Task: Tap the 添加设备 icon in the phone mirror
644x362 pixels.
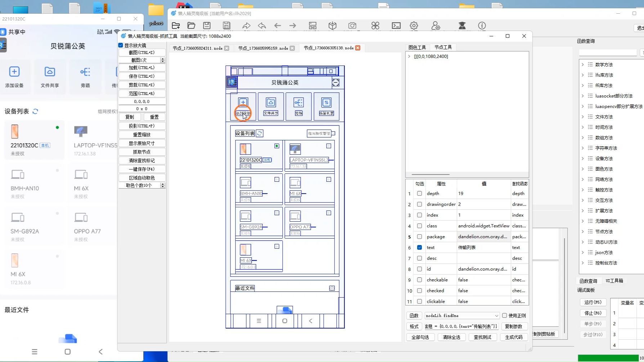Action: 14,72
